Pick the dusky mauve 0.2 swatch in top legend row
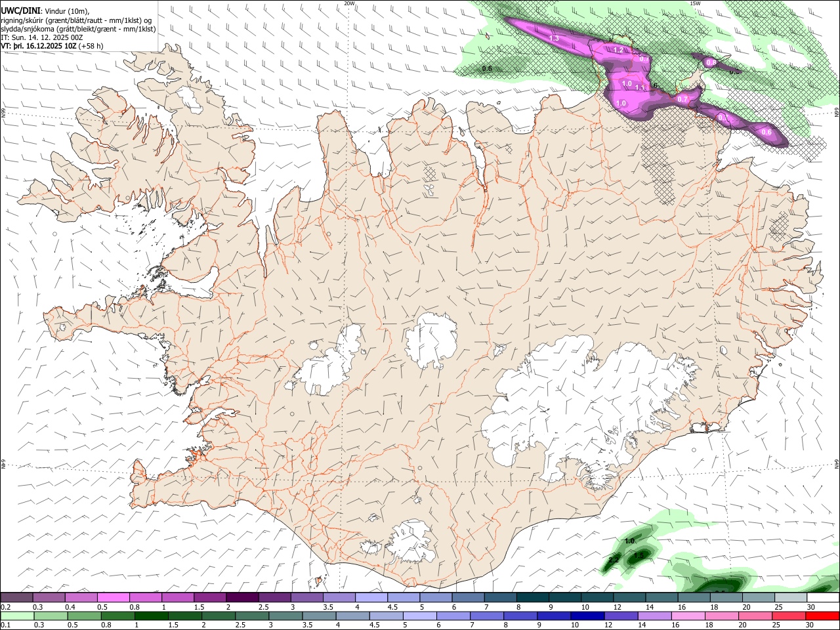 (16, 597)
